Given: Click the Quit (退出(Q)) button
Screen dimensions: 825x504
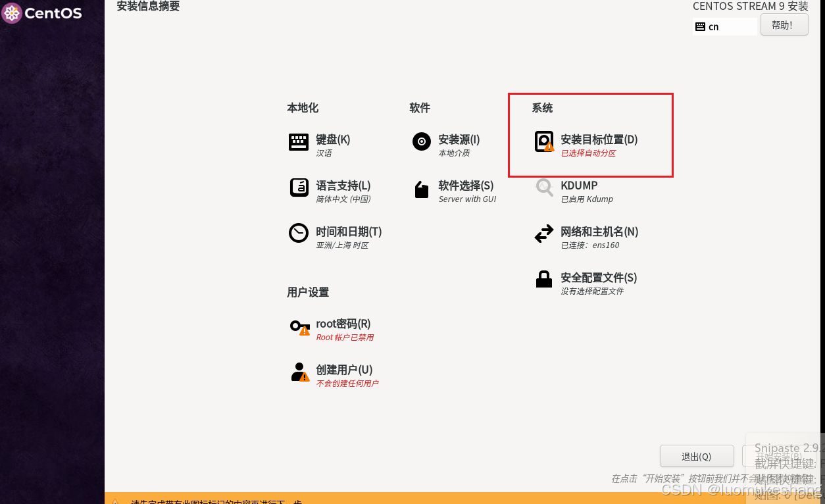Looking at the screenshot, I should click(697, 457).
